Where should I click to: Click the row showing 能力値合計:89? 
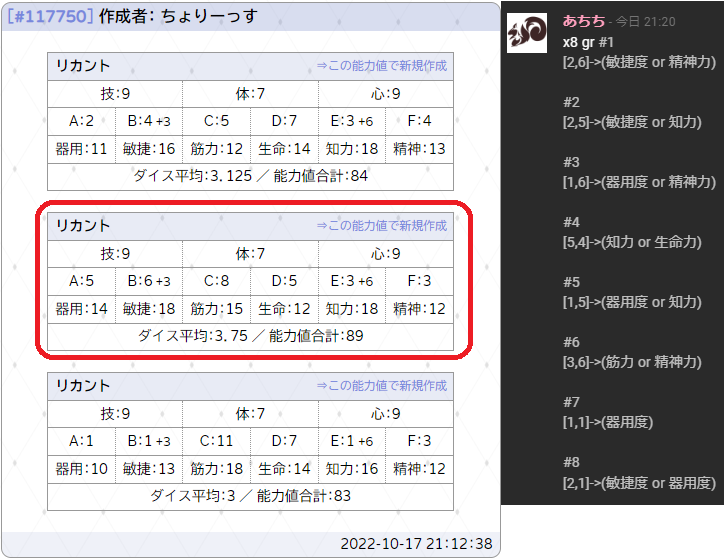(250, 336)
